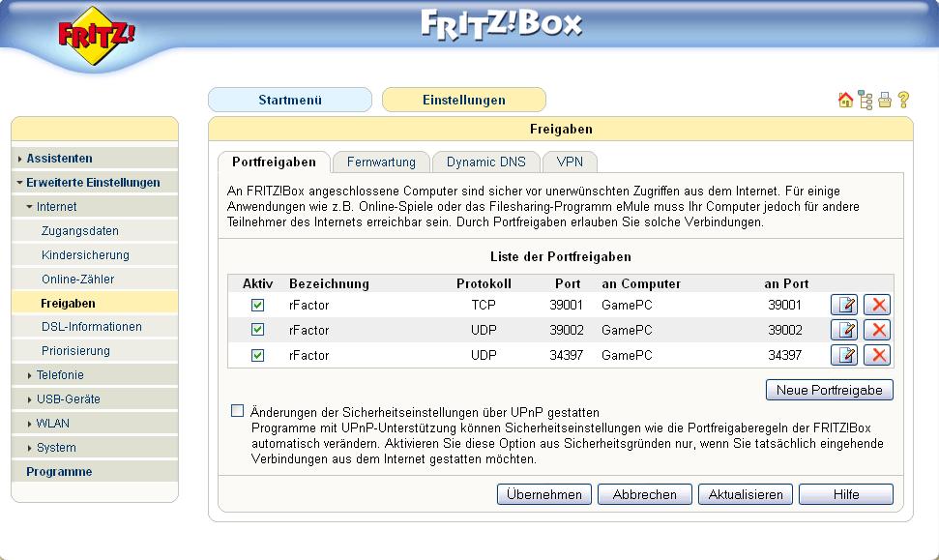Click the Protokoll column header
The width and height of the screenshot is (939, 560).
pyautogui.click(x=484, y=284)
